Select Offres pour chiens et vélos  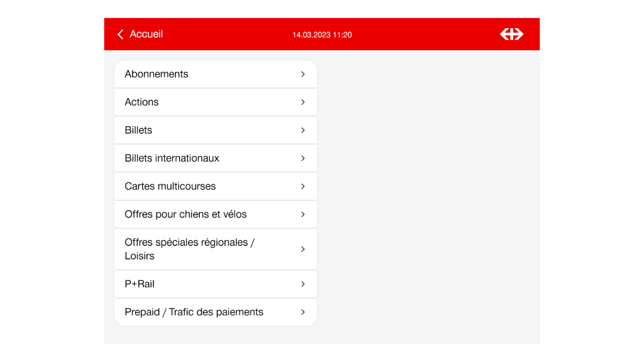pos(186,215)
